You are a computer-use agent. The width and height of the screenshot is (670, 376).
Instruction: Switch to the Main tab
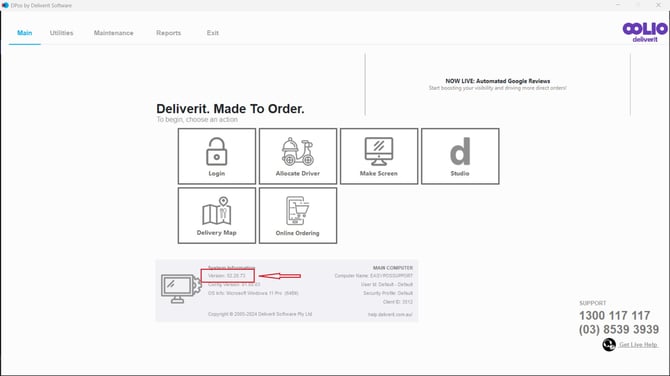click(x=25, y=33)
